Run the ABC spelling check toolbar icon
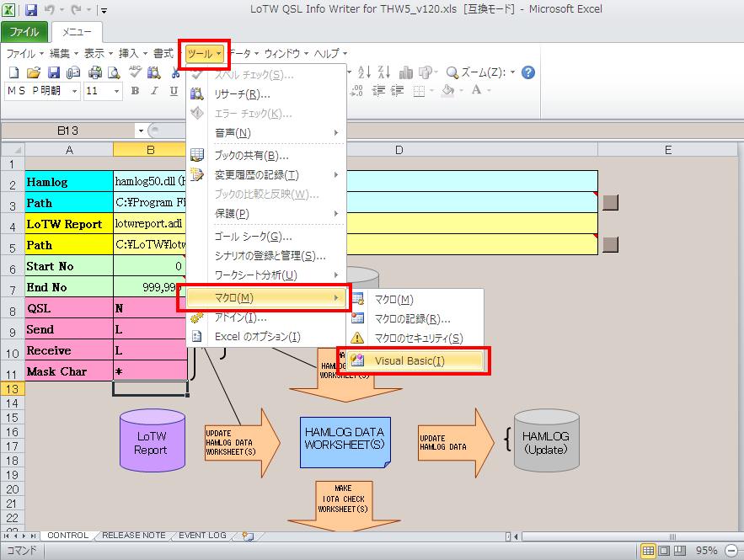 (x=135, y=72)
